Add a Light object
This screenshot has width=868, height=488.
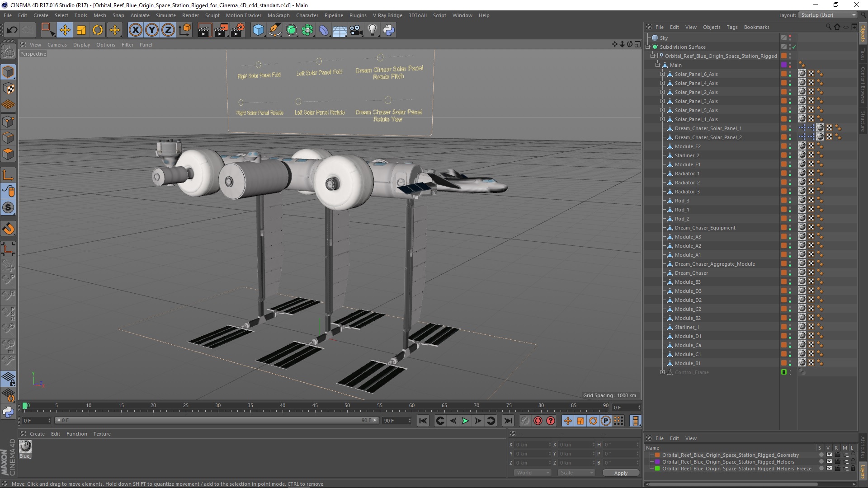pyautogui.click(x=373, y=30)
